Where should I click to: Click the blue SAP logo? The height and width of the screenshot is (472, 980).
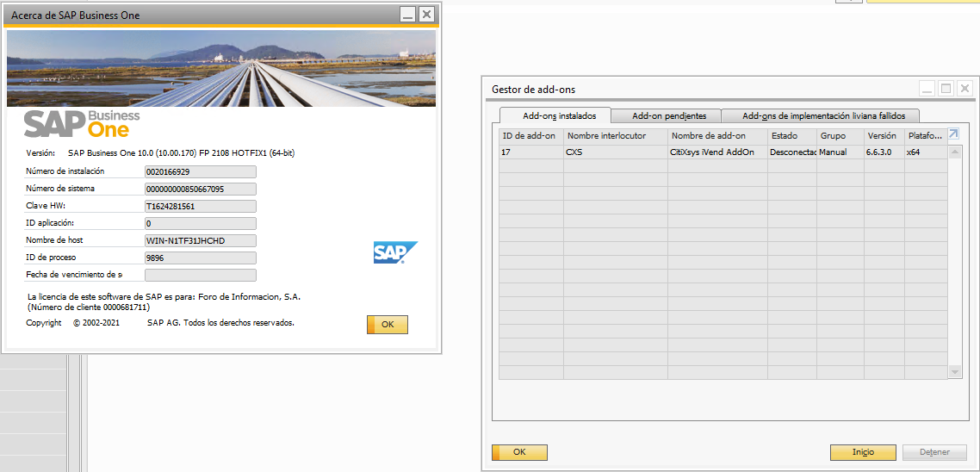[395, 252]
